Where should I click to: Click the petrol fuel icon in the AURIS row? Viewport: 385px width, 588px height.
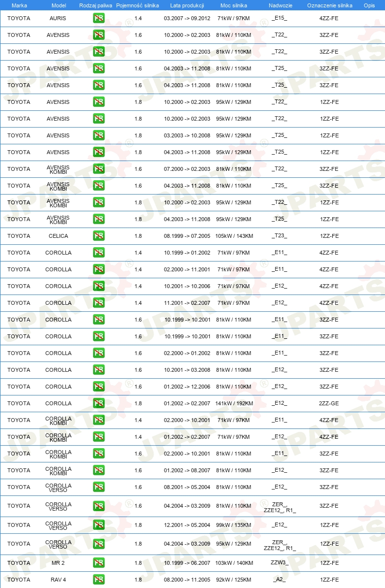pos(99,18)
